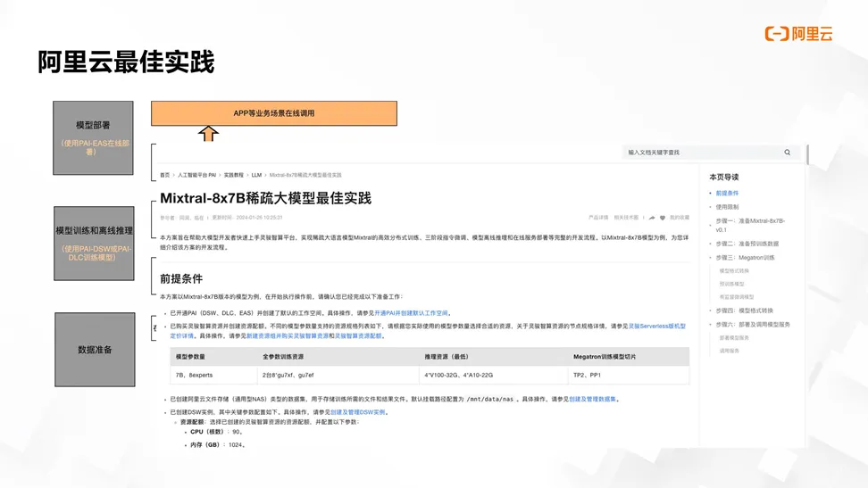The height and width of the screenshot is (488, 868).
Task: Click the Mixtral-8x7B稀疏大模型最佳实践 breadcrumb entry
Action: (x=305, y=175)
